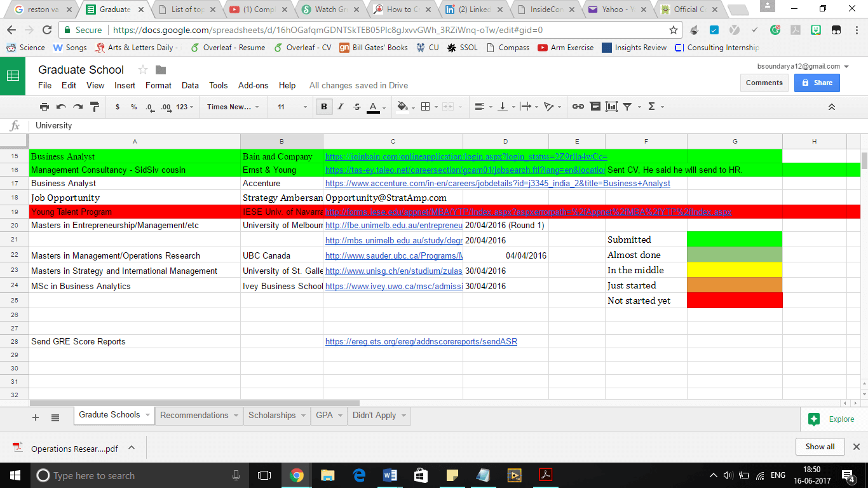868x488 pixels.
Task: Open the Insert menu
Action: click(125, 85)
